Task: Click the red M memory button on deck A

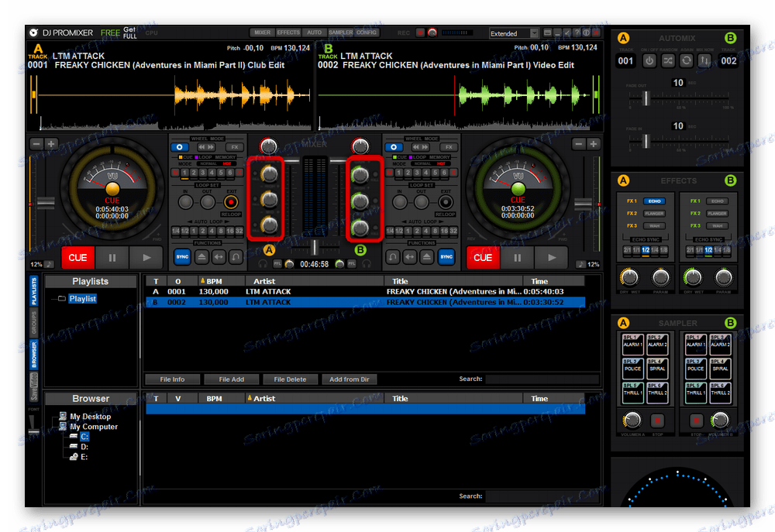Action: 175,173
